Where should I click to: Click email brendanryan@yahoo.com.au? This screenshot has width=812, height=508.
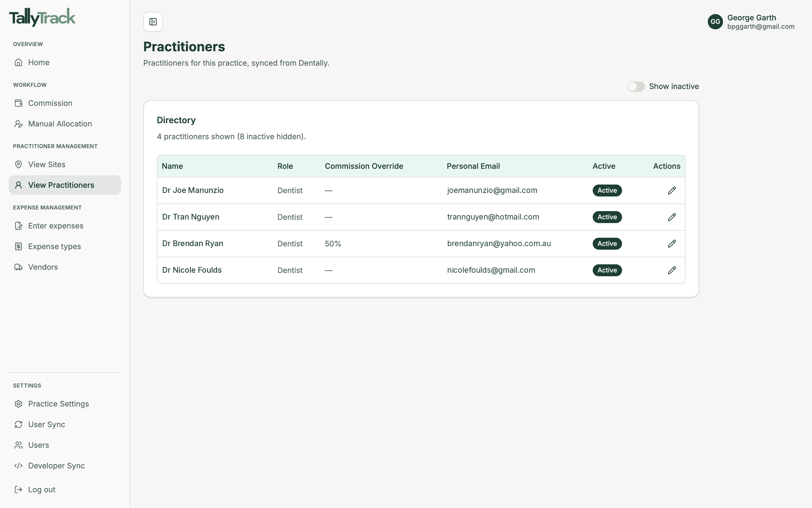499,244
